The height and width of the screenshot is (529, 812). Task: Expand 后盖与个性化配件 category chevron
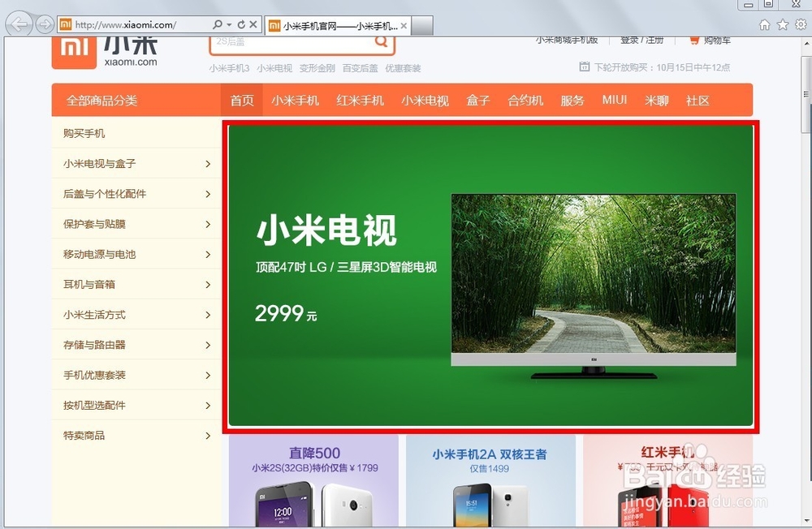coord(208,194)
